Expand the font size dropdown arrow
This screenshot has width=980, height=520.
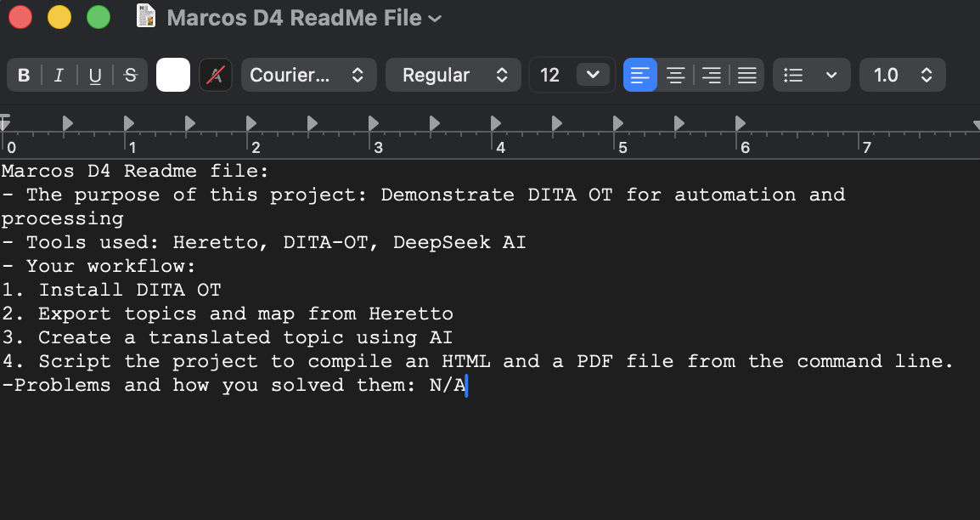tap(593, 75)
